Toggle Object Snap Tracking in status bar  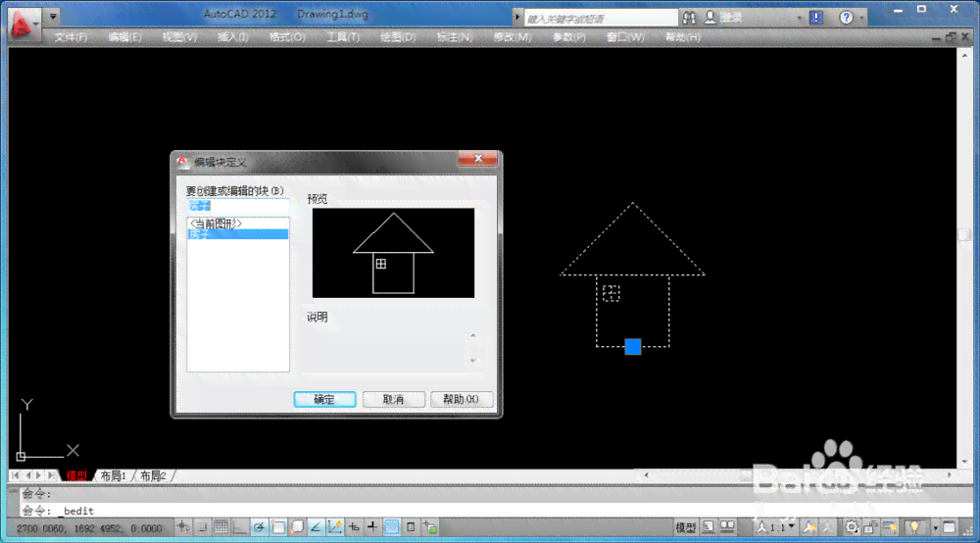(x=316, y=527)
